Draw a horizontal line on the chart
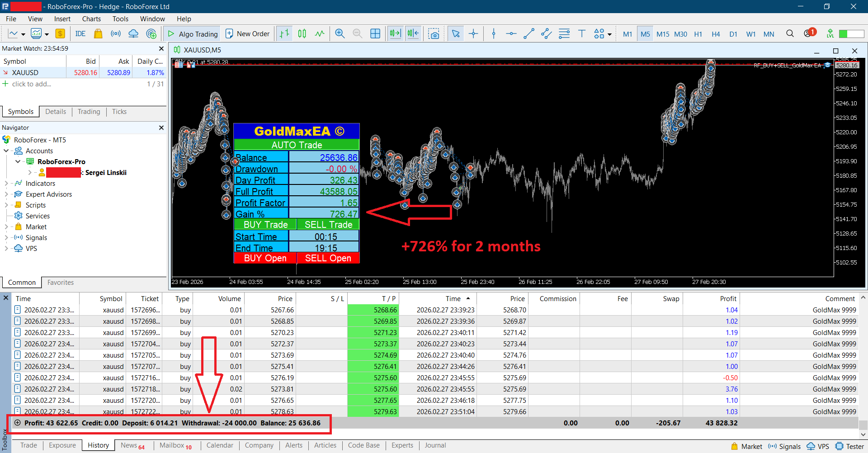 click(x=511, y=34)
